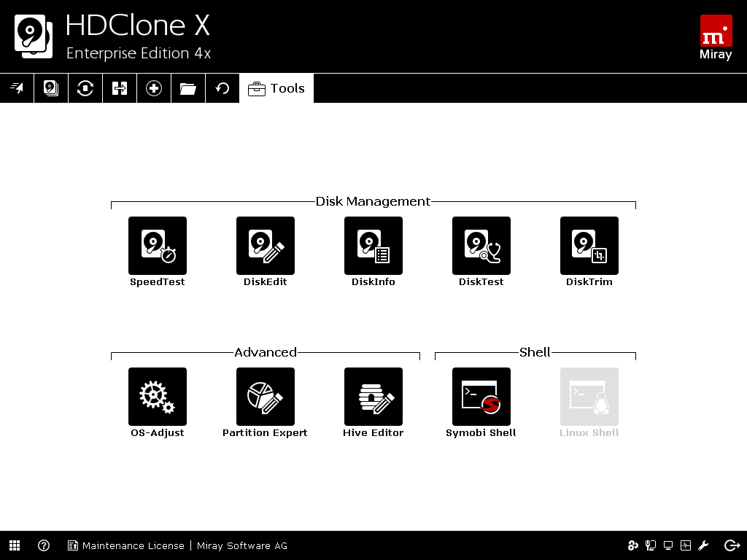Click the exit arrow icon
Screen dimensions: 747x560
coord(732,545)
